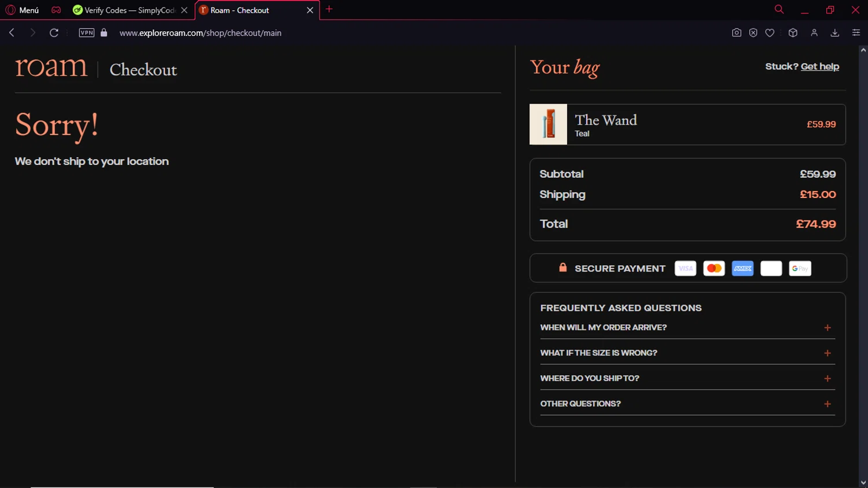Close the Roam - Checkout tab
The image size is (868, 488).
pyautogui.click(x=310, y=10)
